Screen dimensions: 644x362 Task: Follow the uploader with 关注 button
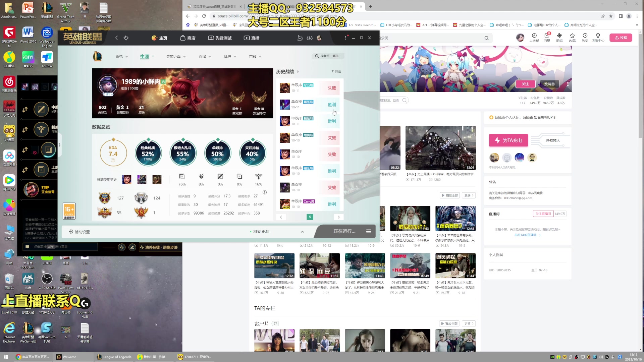point(525,84)
